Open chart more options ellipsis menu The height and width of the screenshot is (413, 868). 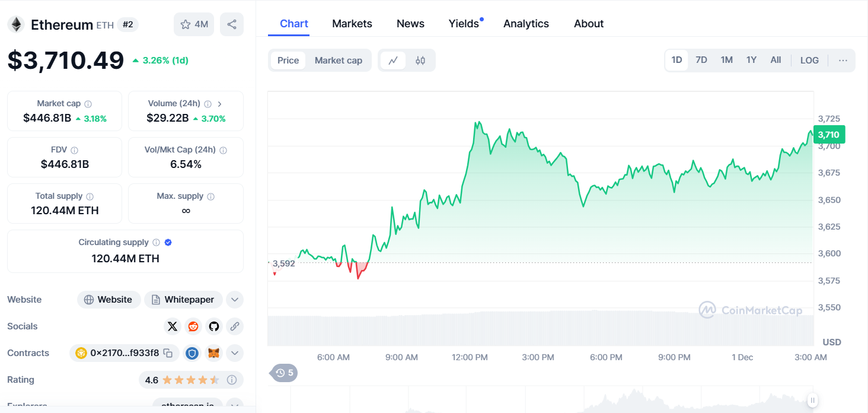pos(843,61)
